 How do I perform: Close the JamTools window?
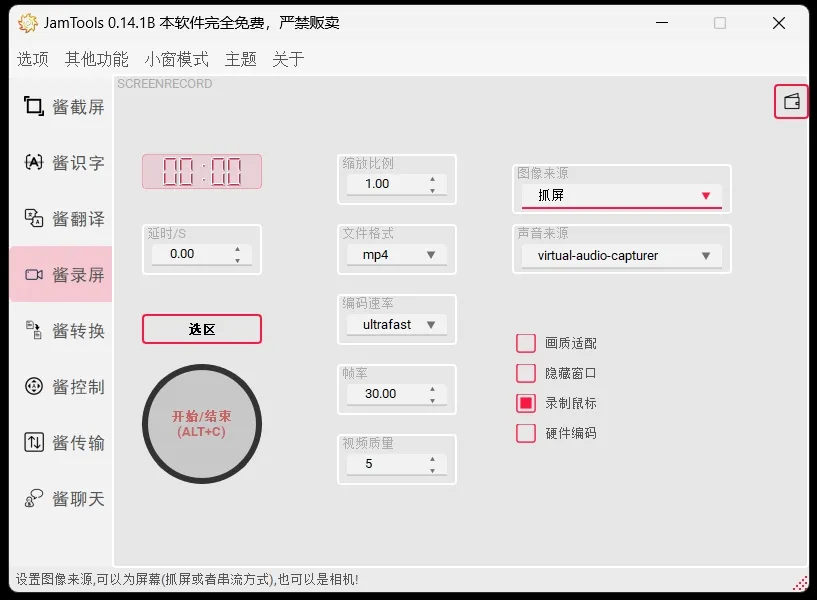coord(779,23)
